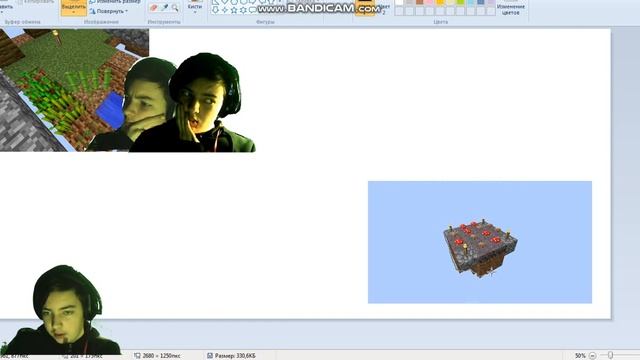The width and height of the screenshot is (640, 360).
Task: Pick the five-point star shape
Action: point(234,10)
